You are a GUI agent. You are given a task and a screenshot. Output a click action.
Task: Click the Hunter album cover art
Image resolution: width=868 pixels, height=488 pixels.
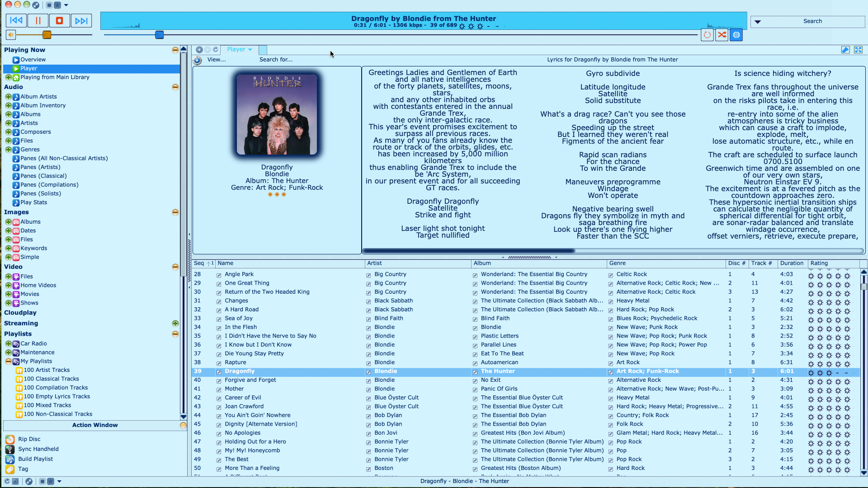tap(277, 115)
